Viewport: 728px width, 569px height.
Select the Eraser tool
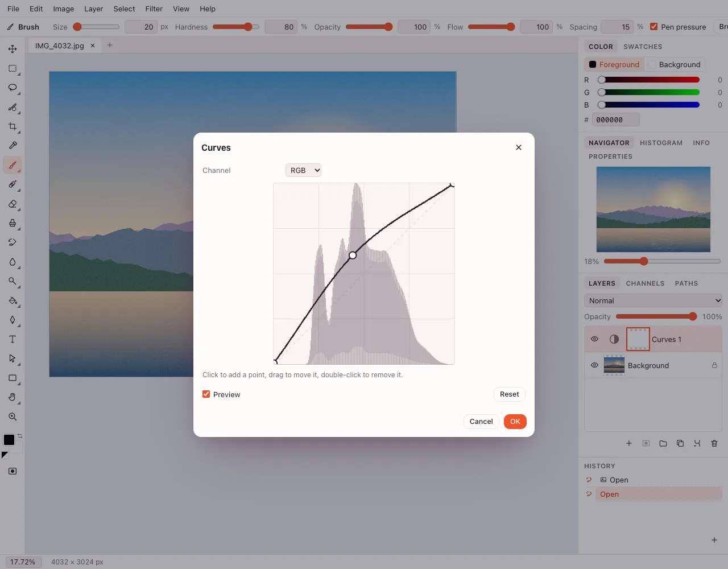click(x=13, y=204)
